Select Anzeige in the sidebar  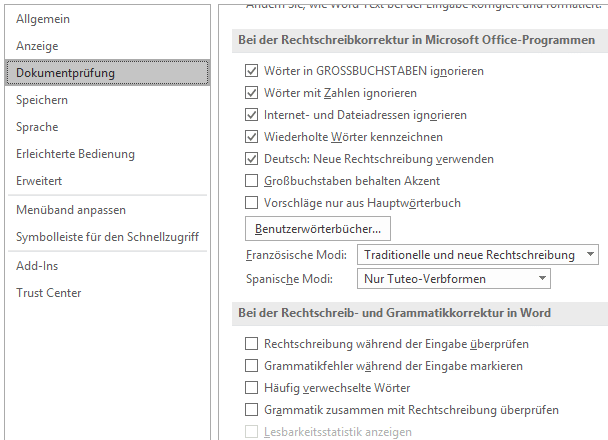pyautogui.click(x=37, y=46)
